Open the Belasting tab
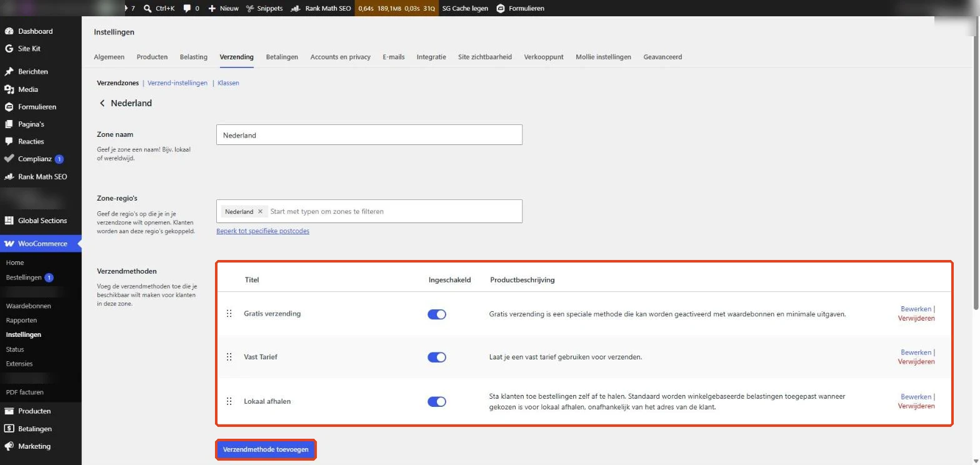 coord(194,57)
